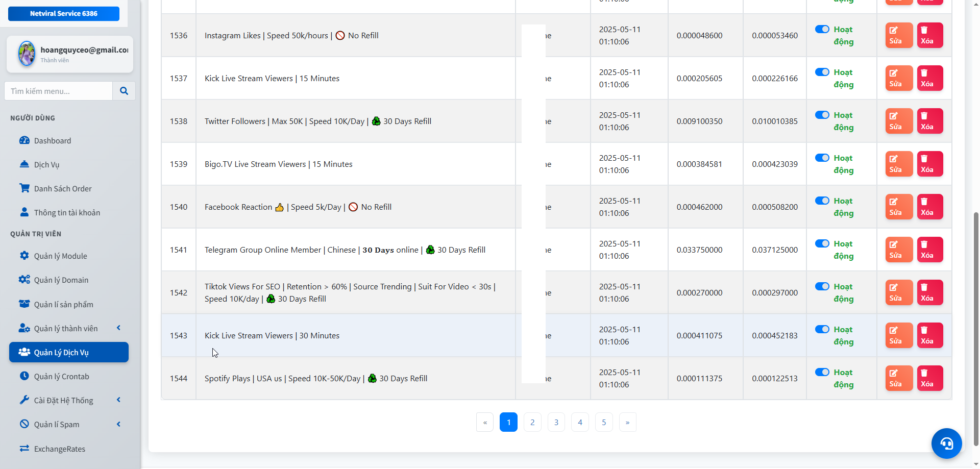Click the search magnifier icon in sidebar
Image resolution: width=980 pixels, height=469 pixels.
(124, 91)
